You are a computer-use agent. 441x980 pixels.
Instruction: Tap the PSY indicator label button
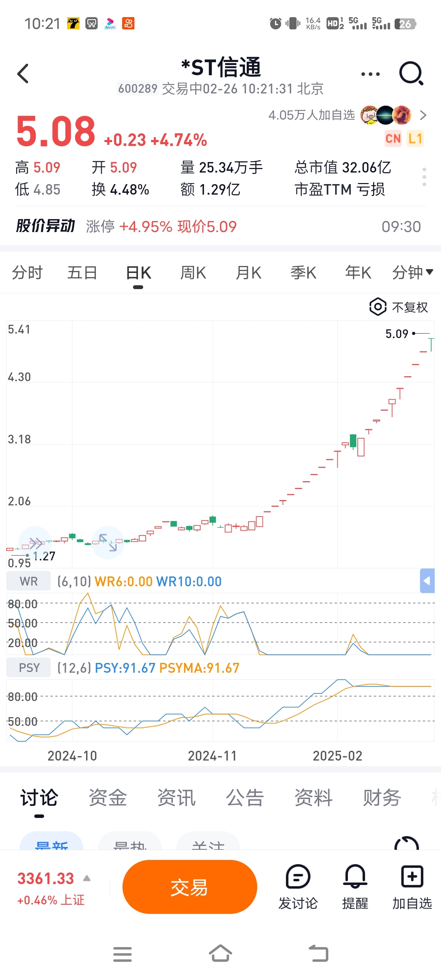(29, 667)
